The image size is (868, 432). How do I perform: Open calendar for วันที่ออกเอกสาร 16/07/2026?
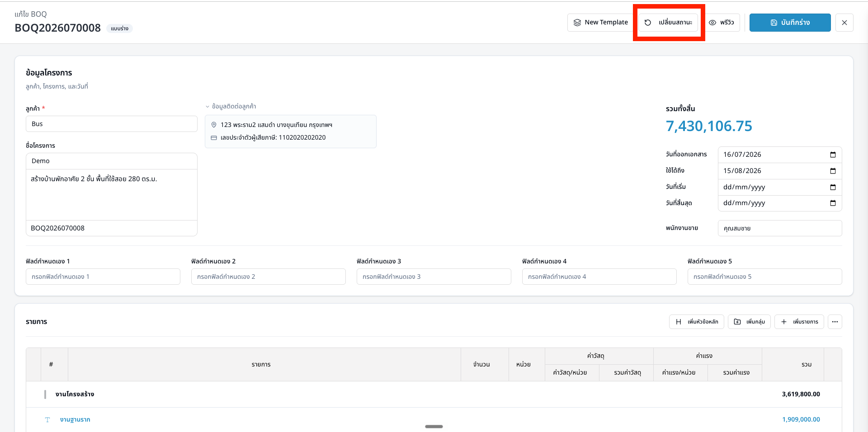click(833, 155)
